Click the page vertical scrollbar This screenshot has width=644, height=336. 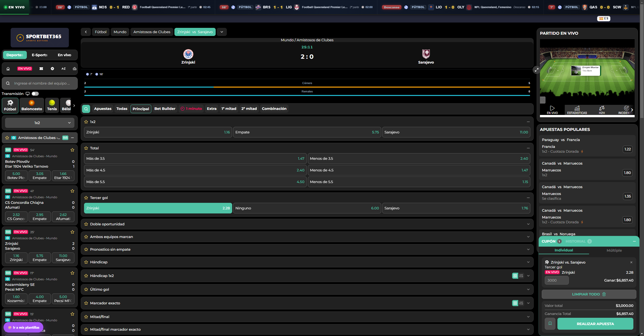click(x=642, y=61)
